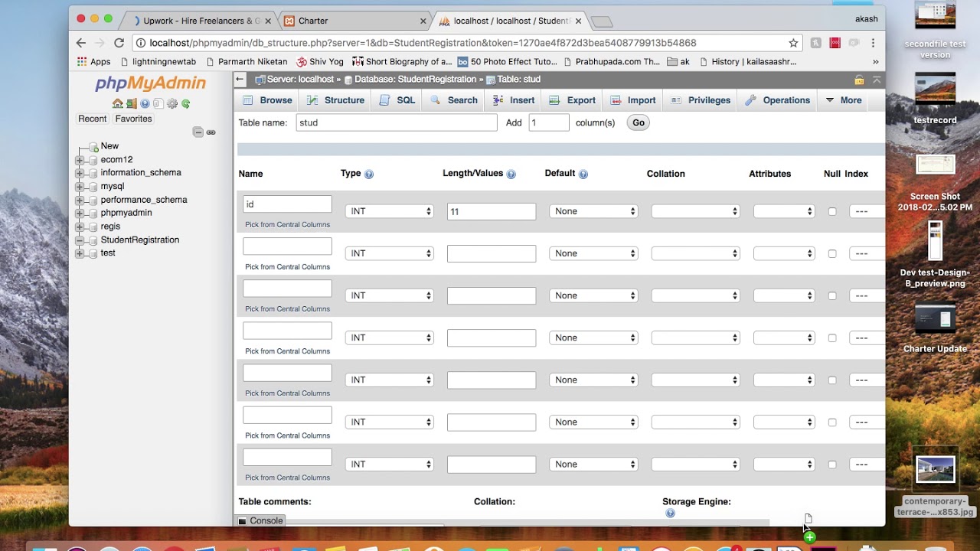
Task: Show hidden bookmarks via double chevron
Action: click(x=875, y=62)
